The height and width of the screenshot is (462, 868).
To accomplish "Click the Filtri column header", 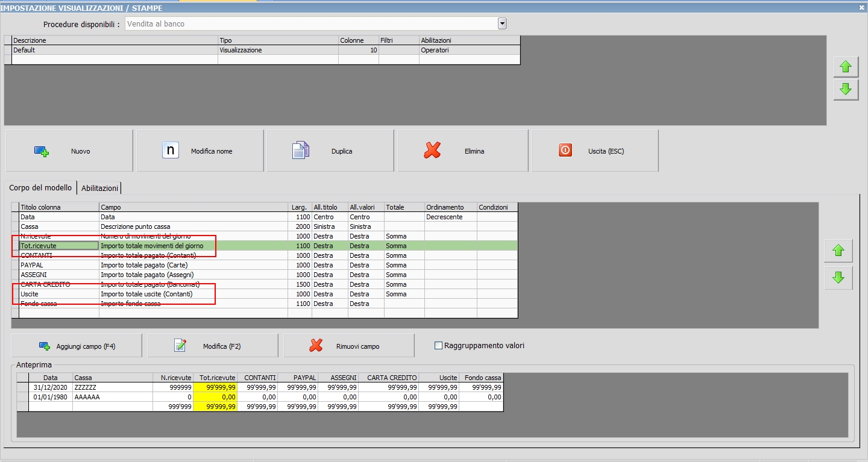I will pos(398,40).
